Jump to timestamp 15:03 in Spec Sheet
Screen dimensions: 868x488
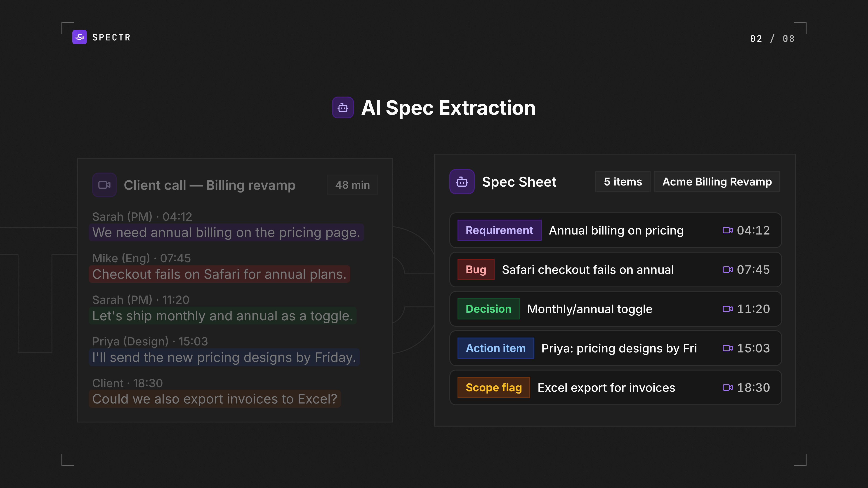(753, 348)
